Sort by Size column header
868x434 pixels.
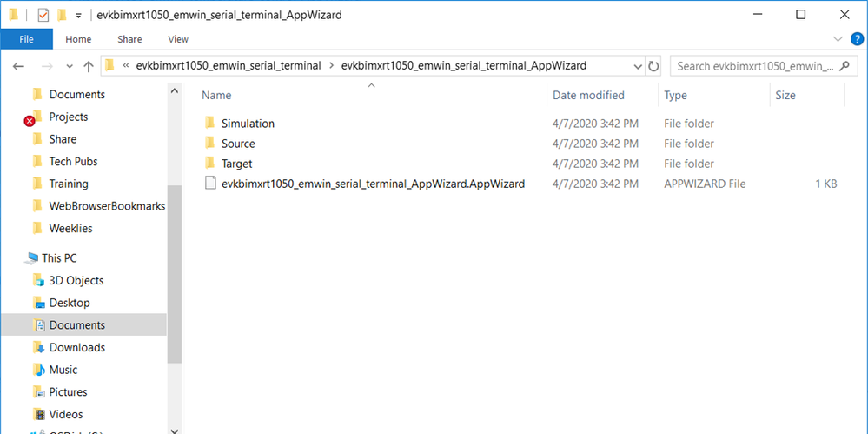(785, 96)
